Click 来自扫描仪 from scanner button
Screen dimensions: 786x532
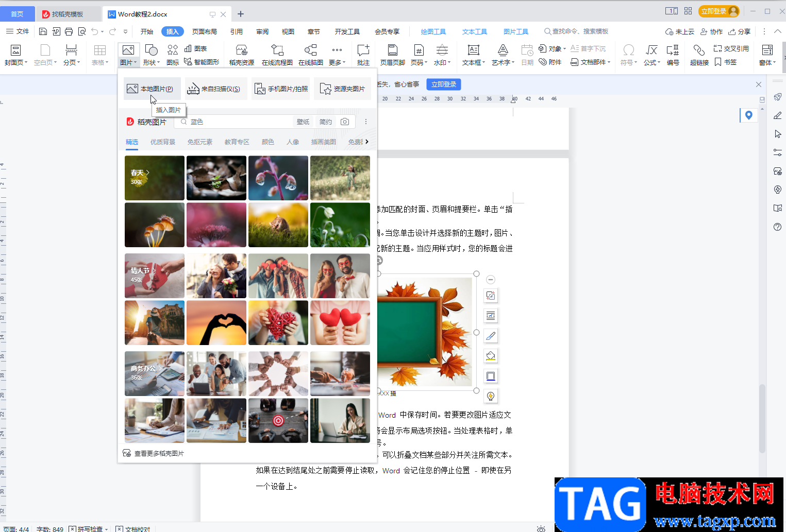216,89
